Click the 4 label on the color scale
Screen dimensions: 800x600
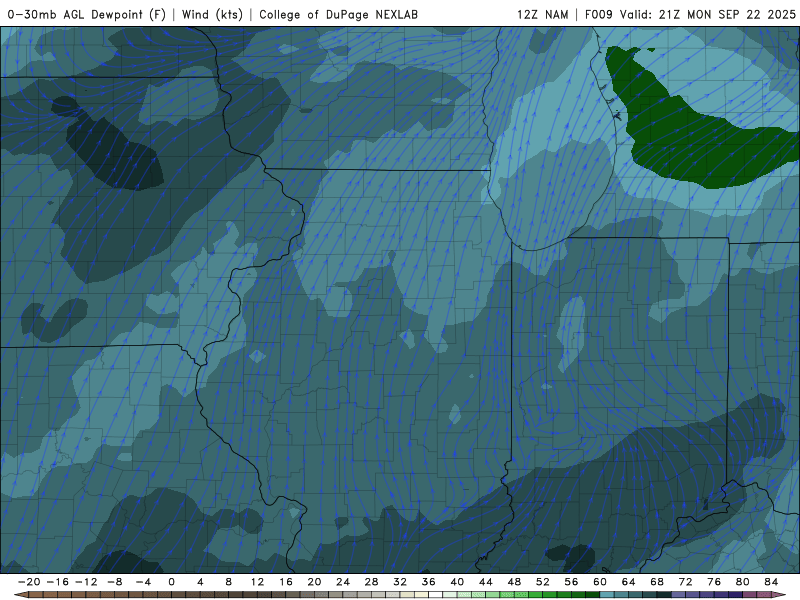pos(200,582)
